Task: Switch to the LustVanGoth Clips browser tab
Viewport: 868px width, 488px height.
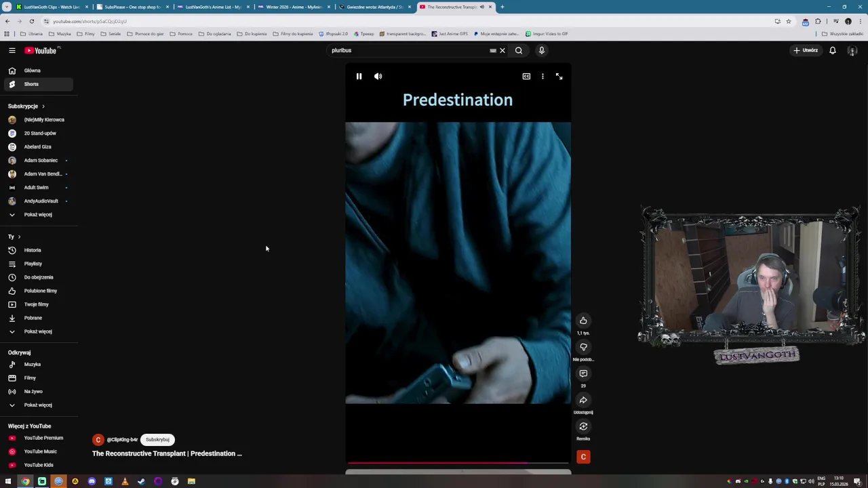Action: [x=52, y=7]
